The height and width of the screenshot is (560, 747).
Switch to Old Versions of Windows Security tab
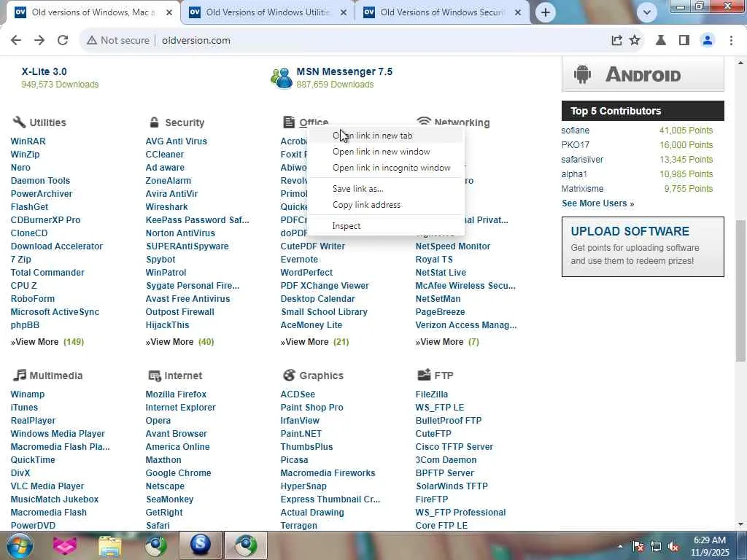click(x=442, y=12)
